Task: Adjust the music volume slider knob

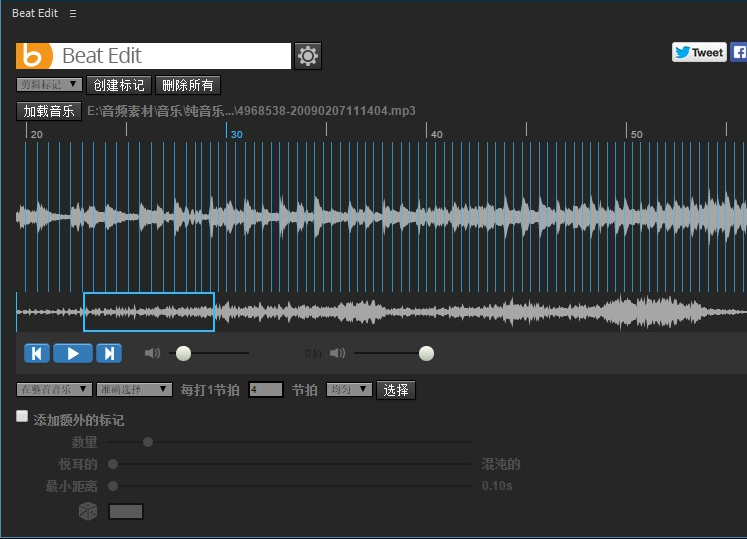Action: click(x=183, y=354)
